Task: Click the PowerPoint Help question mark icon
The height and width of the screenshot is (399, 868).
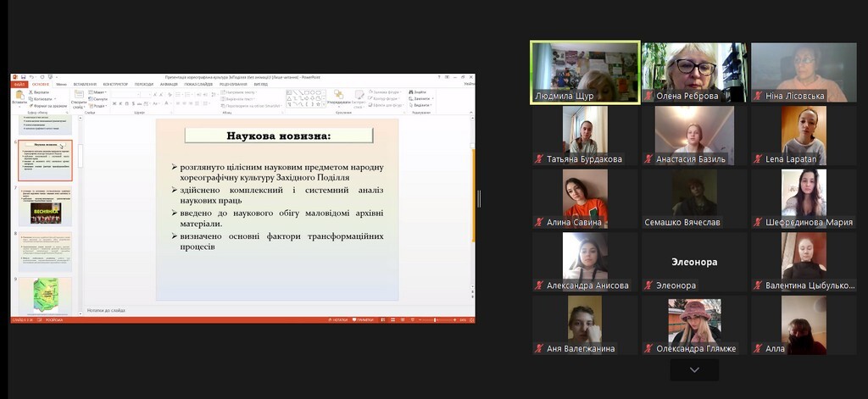Action: 439,77
